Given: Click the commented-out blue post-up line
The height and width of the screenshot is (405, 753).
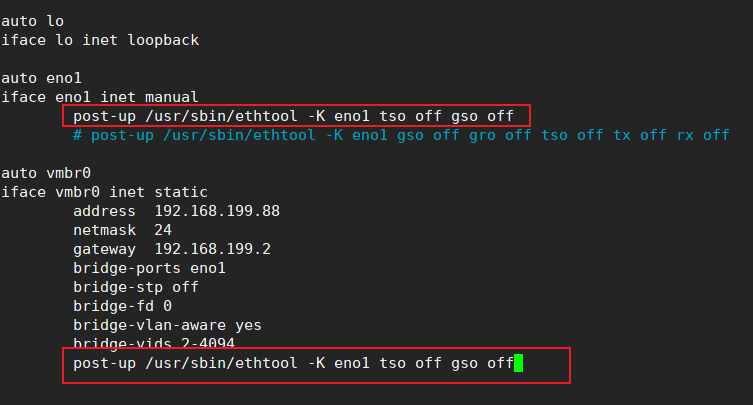Looking at the screenshot, I should point(400,135).
